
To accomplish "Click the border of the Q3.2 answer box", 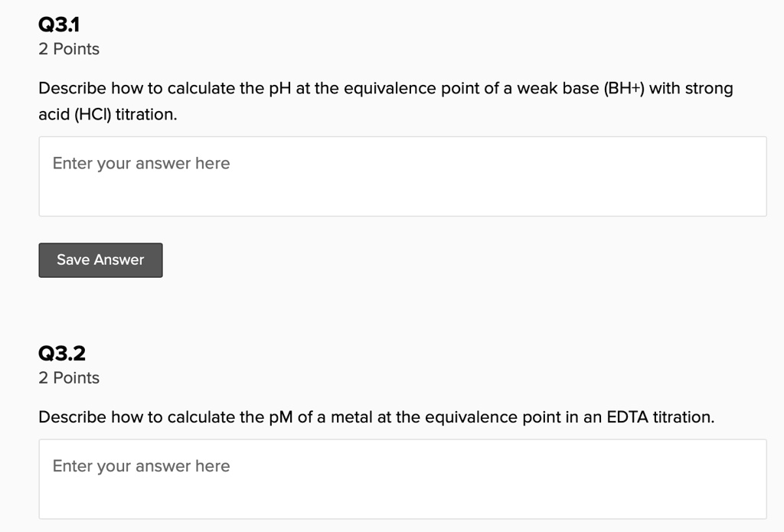I will pyautogui.click(x=402, y=439).
